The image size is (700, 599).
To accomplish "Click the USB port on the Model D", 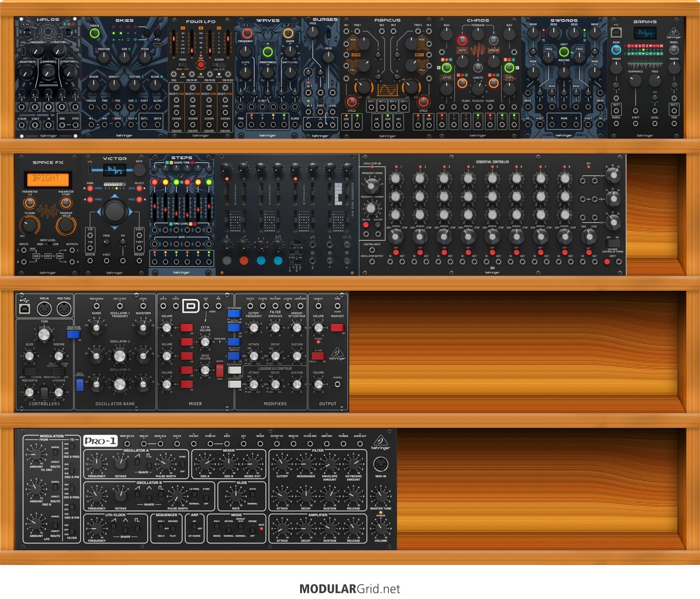I will 24,309.
